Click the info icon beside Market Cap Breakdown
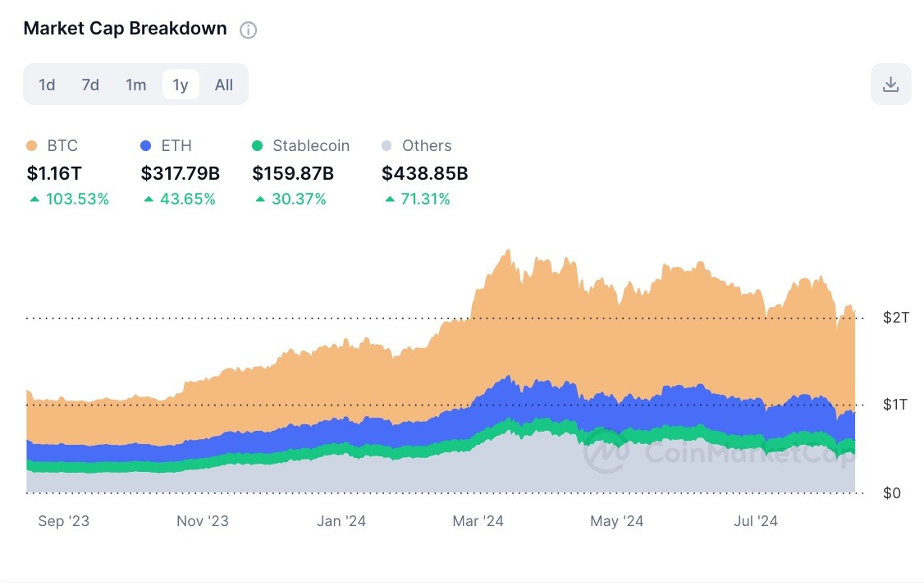Viewport: 924px width, 586px height. point(248,30)
